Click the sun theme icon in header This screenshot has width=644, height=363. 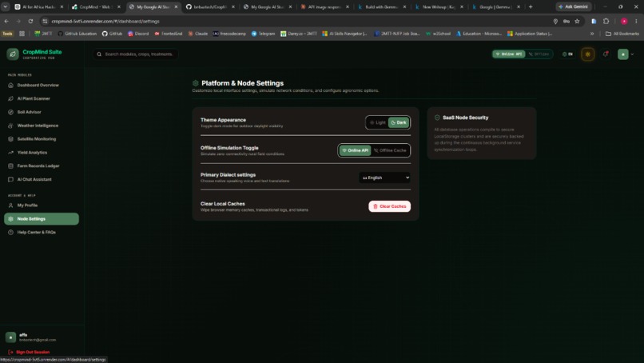(x=588, y=54)
